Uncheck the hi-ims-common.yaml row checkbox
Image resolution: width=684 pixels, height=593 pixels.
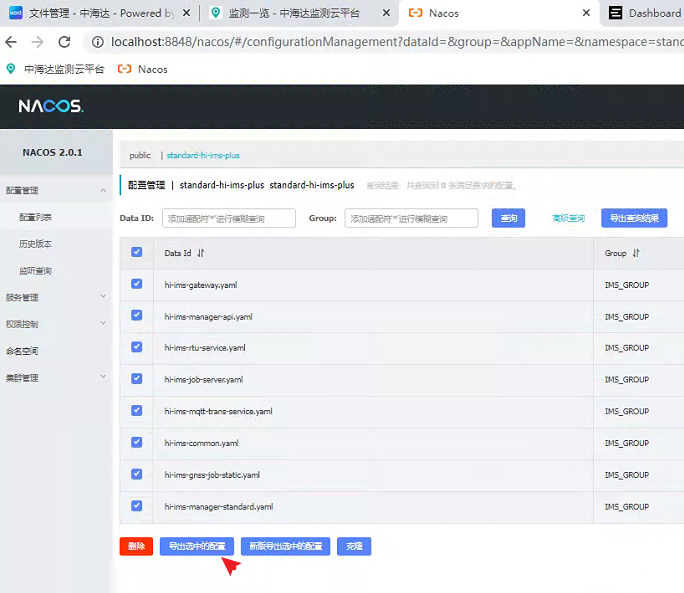(x=137, y=443)
